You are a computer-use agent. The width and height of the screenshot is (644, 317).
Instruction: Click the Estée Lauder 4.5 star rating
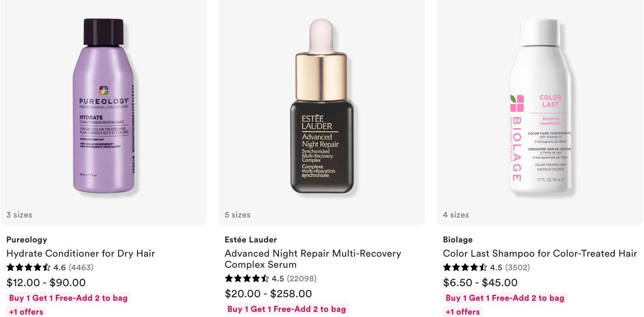click(271, 279)
